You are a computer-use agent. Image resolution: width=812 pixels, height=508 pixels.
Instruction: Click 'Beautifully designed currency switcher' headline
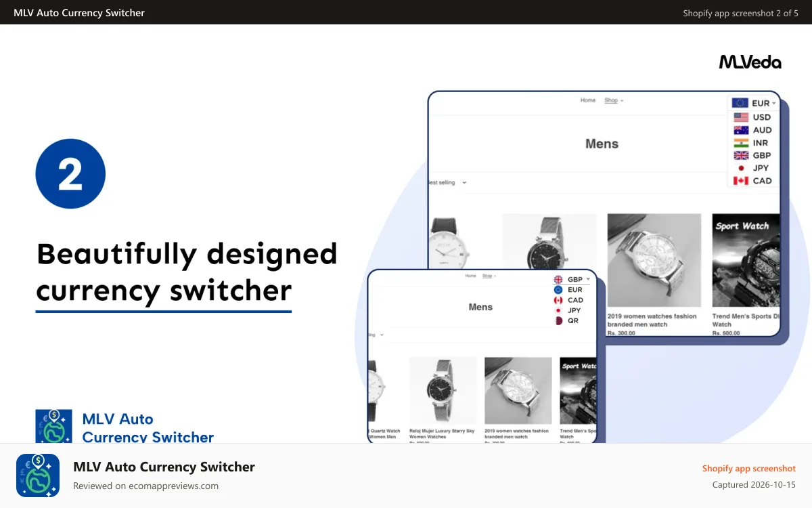click(x=187, y=272)
